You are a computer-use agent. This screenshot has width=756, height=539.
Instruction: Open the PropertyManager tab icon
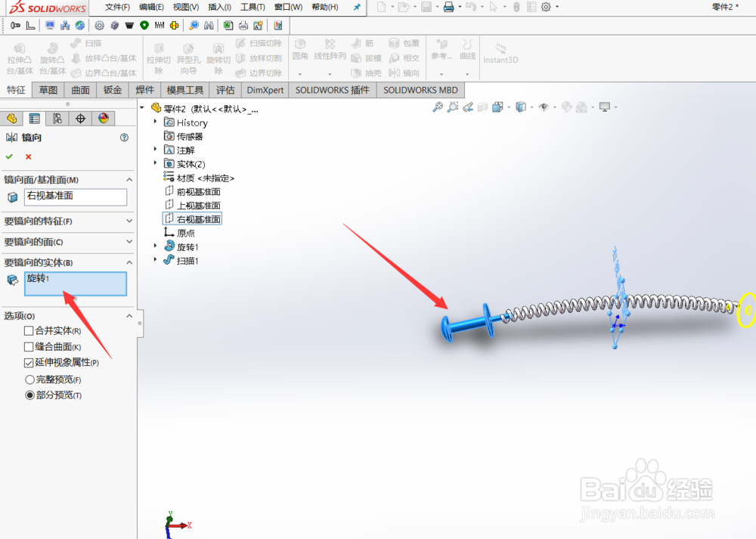(x=34, y=119)
